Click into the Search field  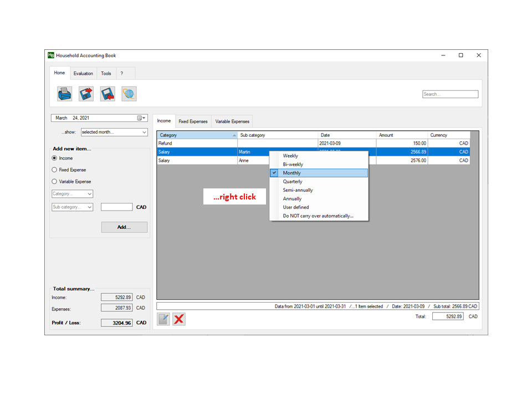tap(450, 94)
